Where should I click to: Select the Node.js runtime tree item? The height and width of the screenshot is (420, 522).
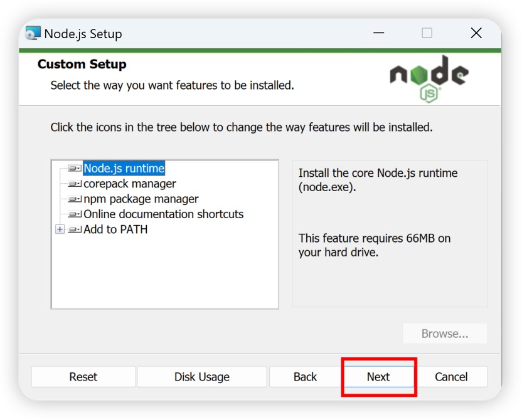pyautogui.click(x=124, y=168)
